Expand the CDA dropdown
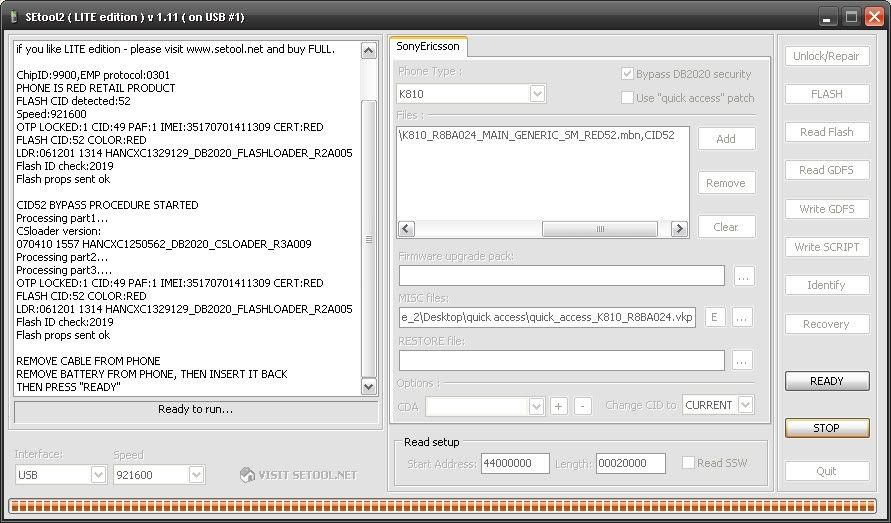The width and height of the screenshot is (891, 523). tap(536, 406)
